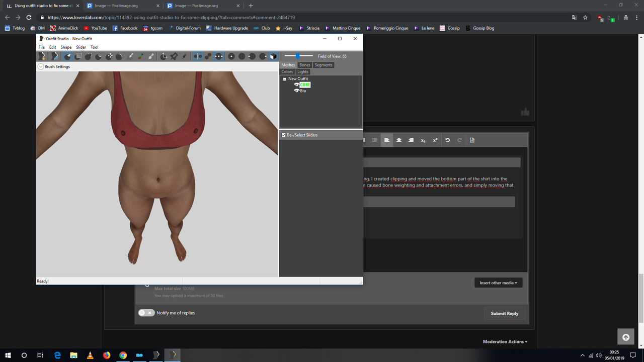Collapse the New Outfit tree node
This screenshot has width=644, height=362.
pyautogui.click(x=285, y=79)
